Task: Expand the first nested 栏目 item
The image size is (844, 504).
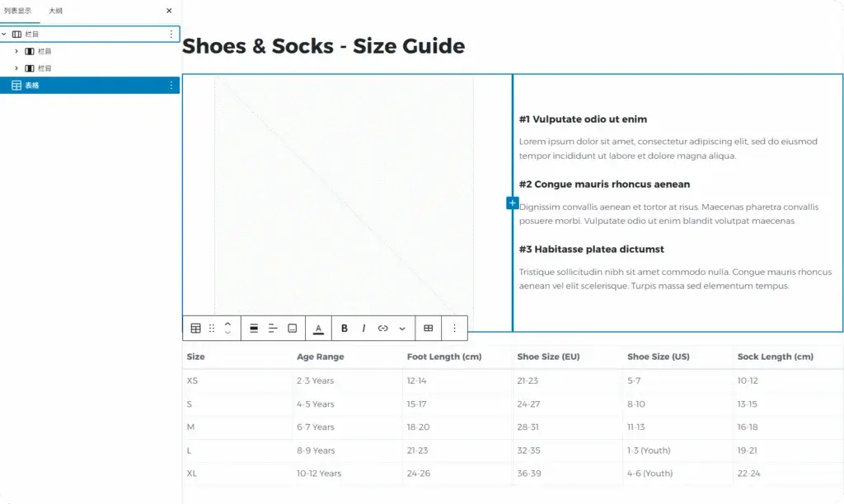Action: coord(16,51)
